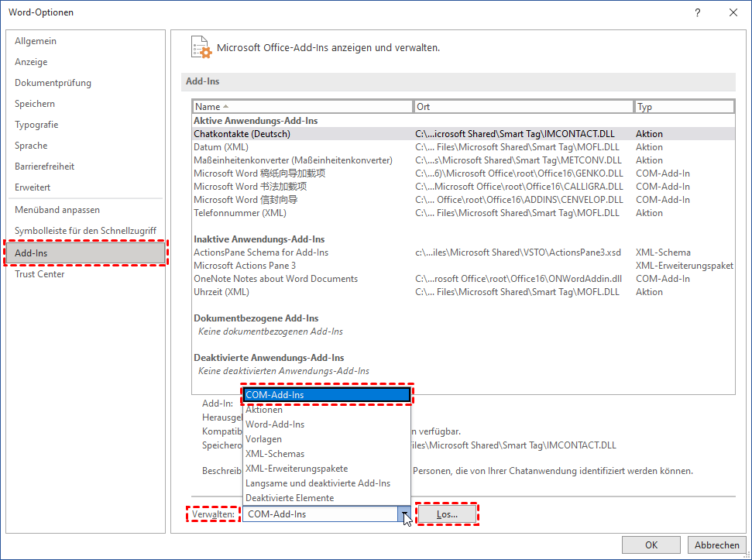The width and height of the screenshot is (752, 560).
Task: Select Langsame und deaktivierte Add-Ins
Action: click(327, 483)
